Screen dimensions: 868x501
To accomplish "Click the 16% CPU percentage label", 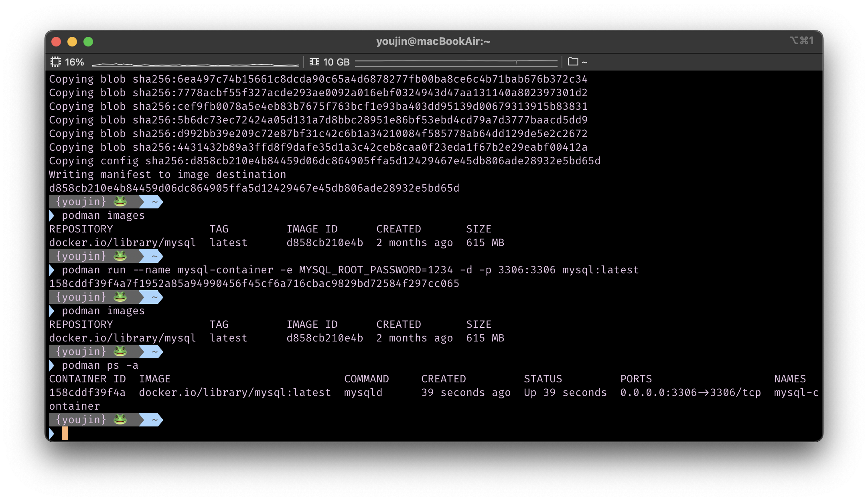I will (75, 62).
